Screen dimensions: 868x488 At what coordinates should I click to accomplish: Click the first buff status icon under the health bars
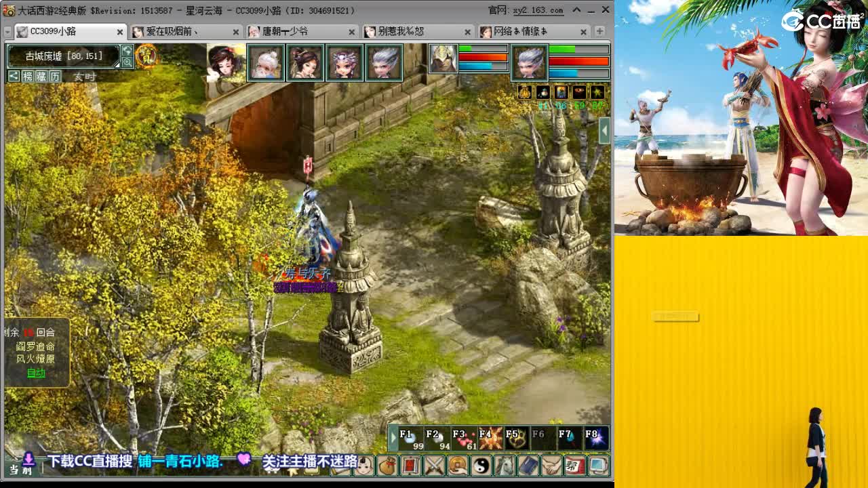(525, 92)
